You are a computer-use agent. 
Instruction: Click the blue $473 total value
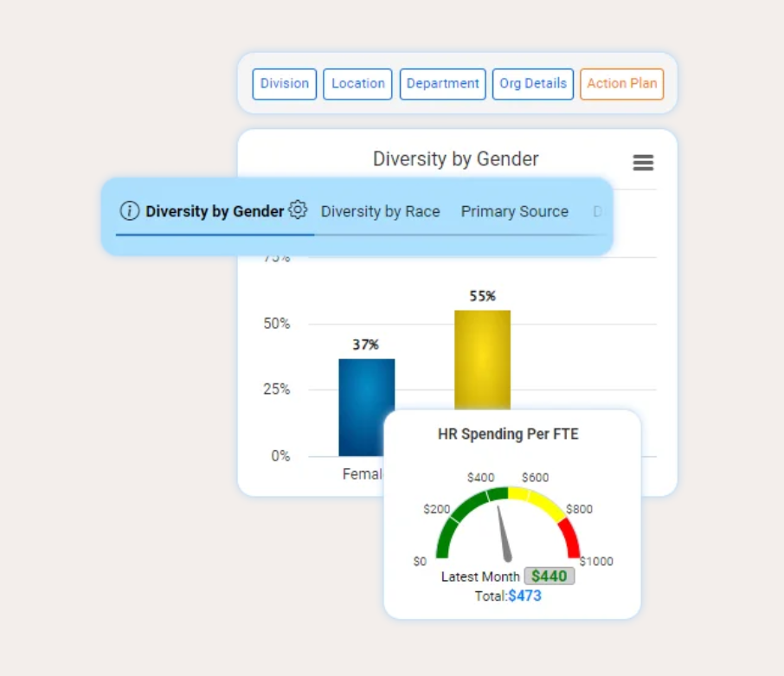click(524, 596)
